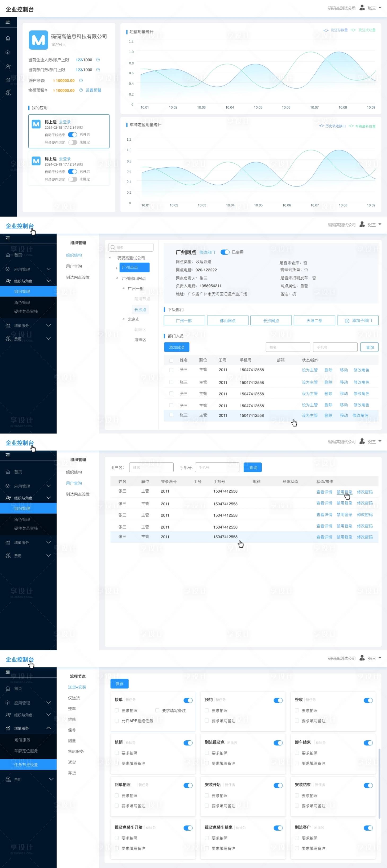Open 角色管理 on the 用户查询 screen sidebar
Image resolution: width=387 pixels, height=868 pixels.
point(22,520)
